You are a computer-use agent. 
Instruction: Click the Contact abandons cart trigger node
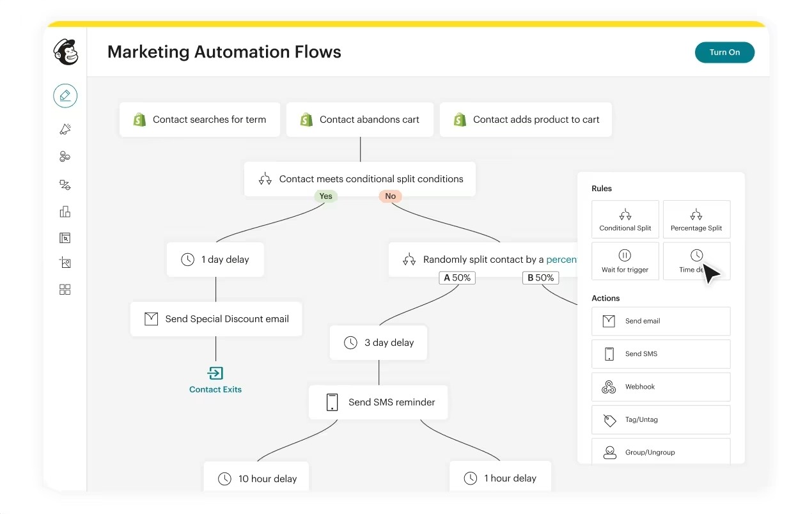359,120
